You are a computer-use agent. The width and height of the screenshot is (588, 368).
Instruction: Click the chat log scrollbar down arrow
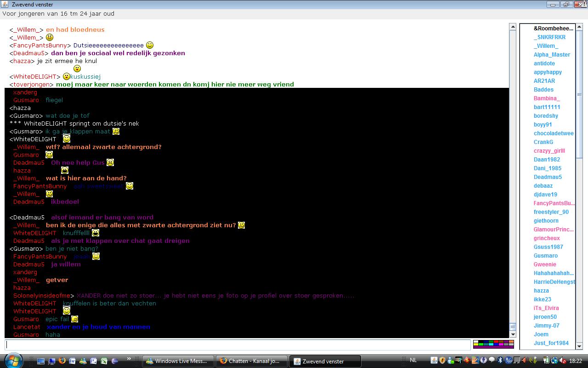pos(513,334)
